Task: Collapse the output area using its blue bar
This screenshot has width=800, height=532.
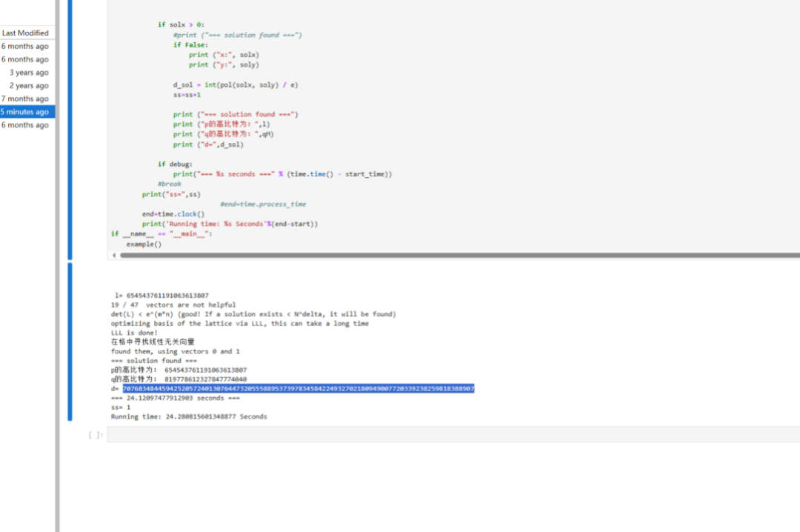Action: pyautogui.click(x=70, y=341)
